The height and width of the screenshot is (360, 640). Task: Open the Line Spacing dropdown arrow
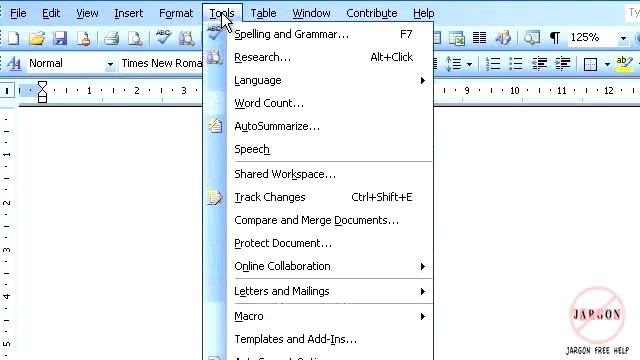coord(469,64)
